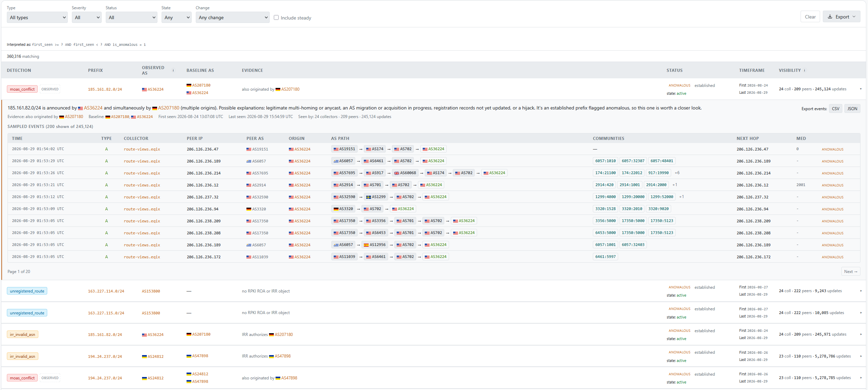The image size is (868, 390).
Task: Expand the 185.161.82.0/24 irr_invalid_asn row
Action: (860, 335)
